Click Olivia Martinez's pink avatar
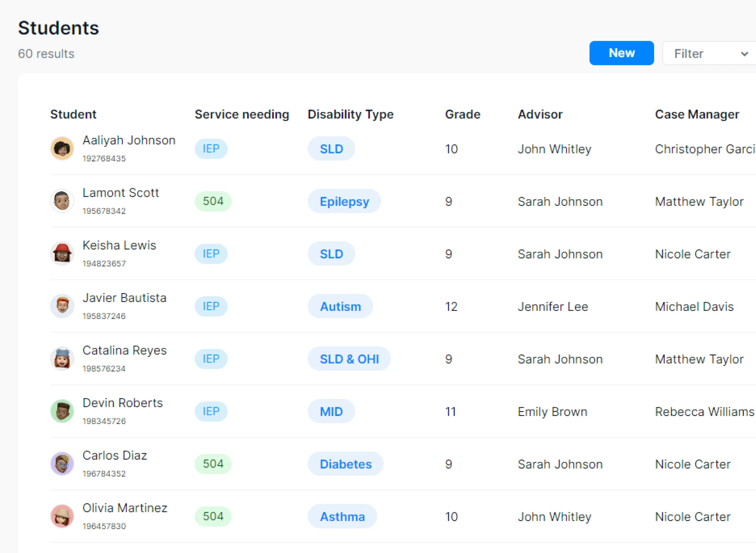 pyautogui.click(x=62, y=516)
